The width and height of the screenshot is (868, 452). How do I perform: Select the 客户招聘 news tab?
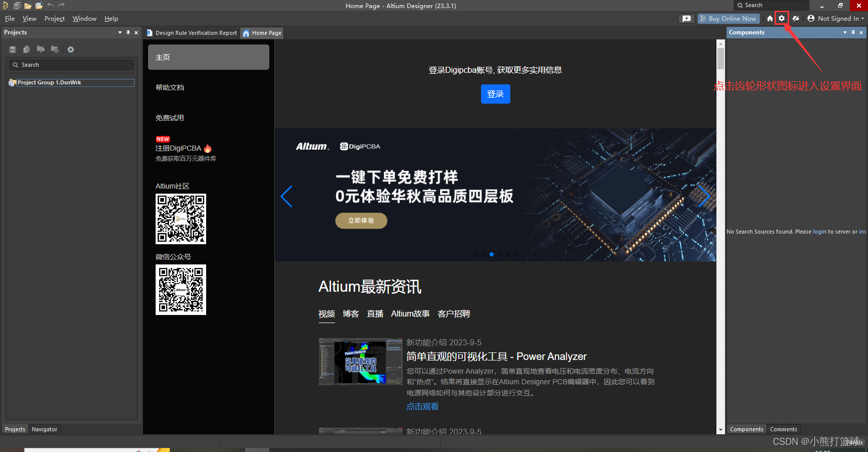click(x=454, y=314)
